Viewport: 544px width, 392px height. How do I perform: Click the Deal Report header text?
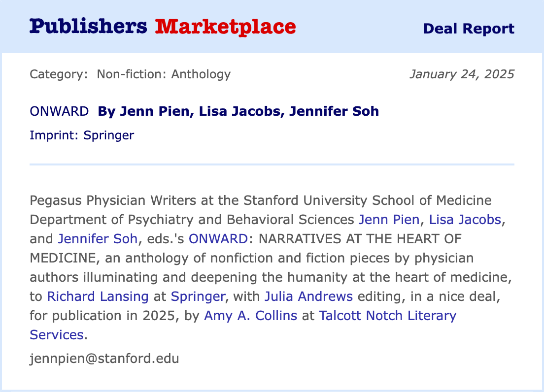click(x=469, y=29)
